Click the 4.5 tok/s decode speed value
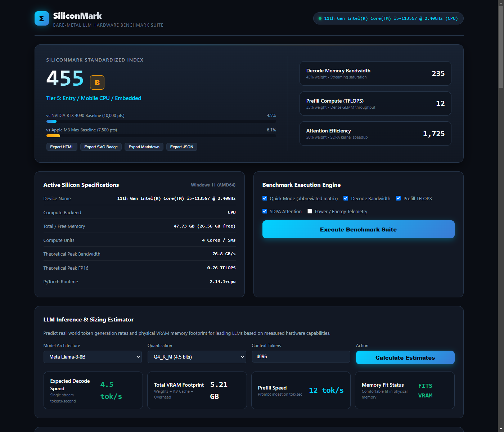Screen dimensions: 504x432 coord(111,391)
